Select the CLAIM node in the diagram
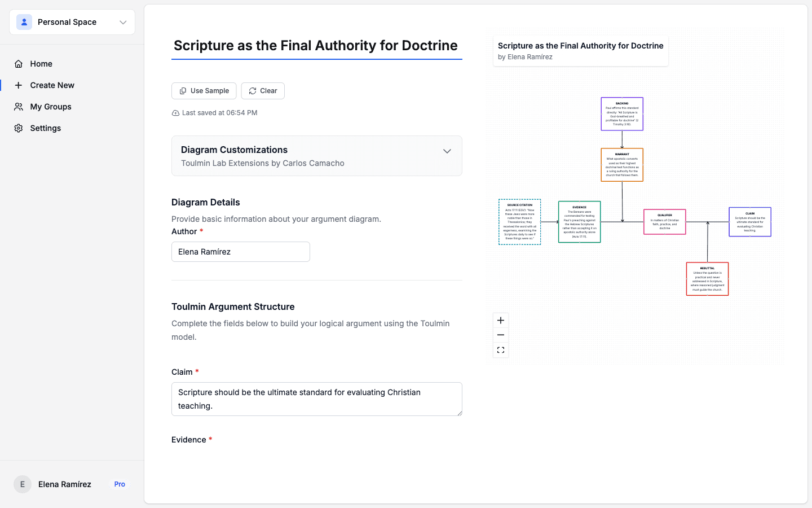The width and height of the screenshot is (812, 508). 749,222
